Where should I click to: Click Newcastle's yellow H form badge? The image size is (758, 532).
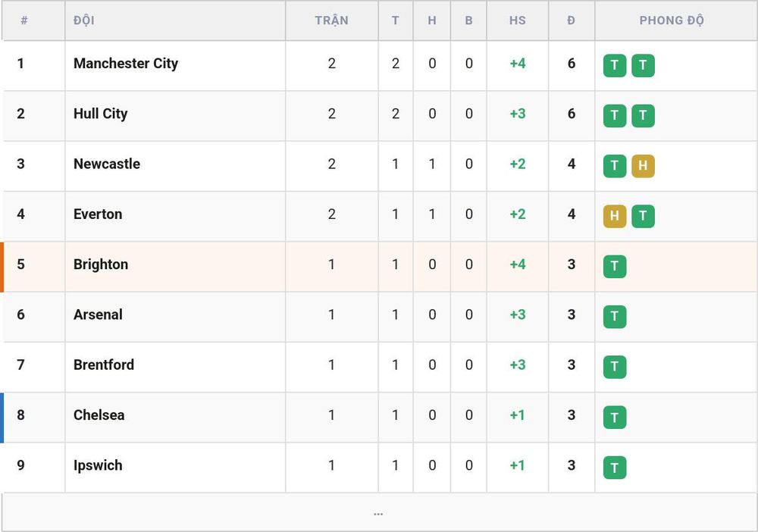pos(643,166)
